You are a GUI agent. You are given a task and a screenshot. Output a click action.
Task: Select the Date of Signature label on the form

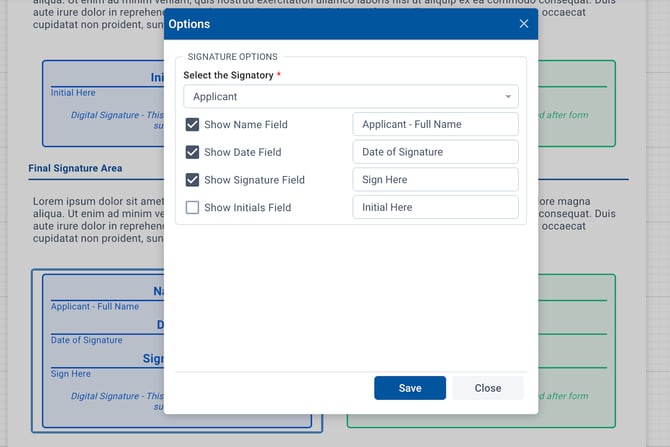[87, 340]
